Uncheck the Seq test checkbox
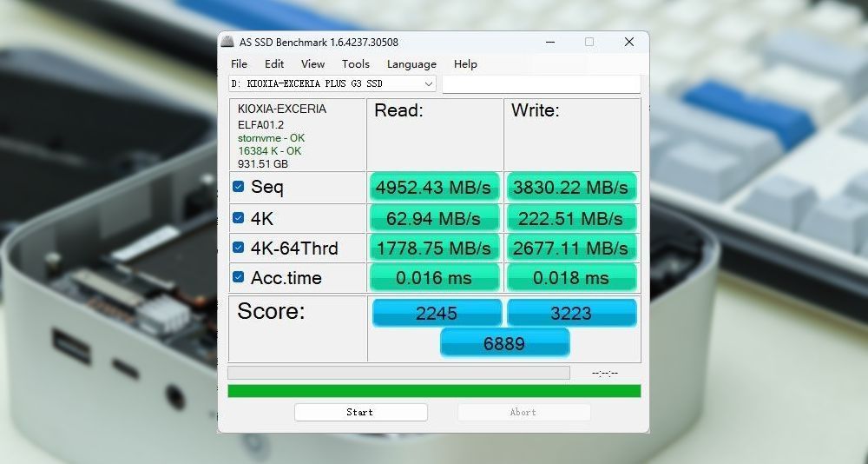The width and height of the screenshot is (868, 464). [238, 187]
